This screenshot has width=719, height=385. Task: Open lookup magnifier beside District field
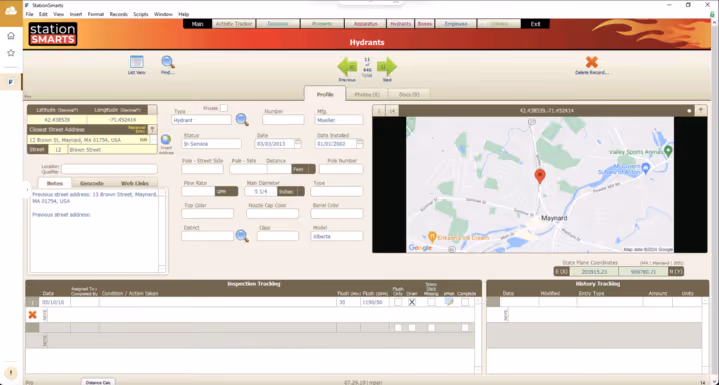pyautogui.click(x=242, y=236)
